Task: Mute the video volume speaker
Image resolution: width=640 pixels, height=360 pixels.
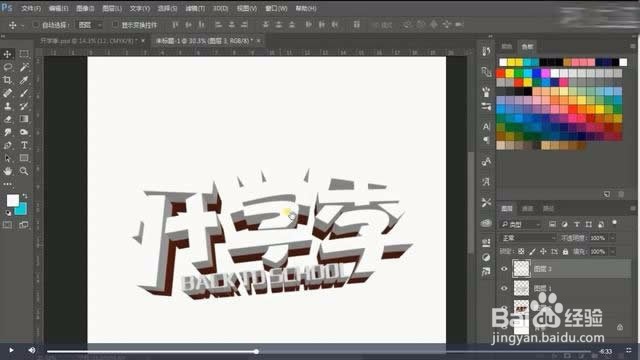Action: [x=31, y=350]
